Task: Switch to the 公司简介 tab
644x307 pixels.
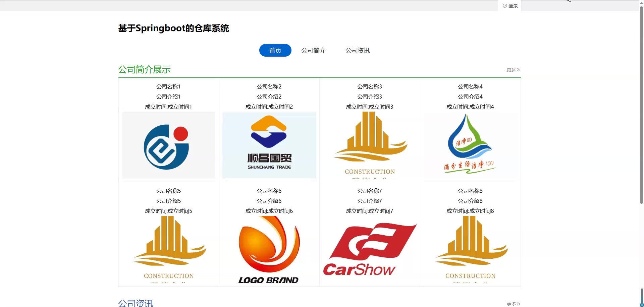Action: tap(313, 50)
